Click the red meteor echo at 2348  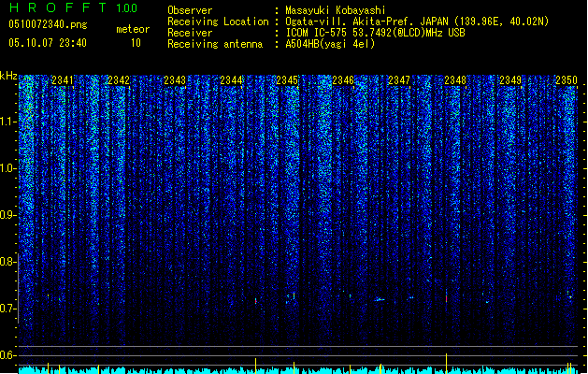(446, 298)
